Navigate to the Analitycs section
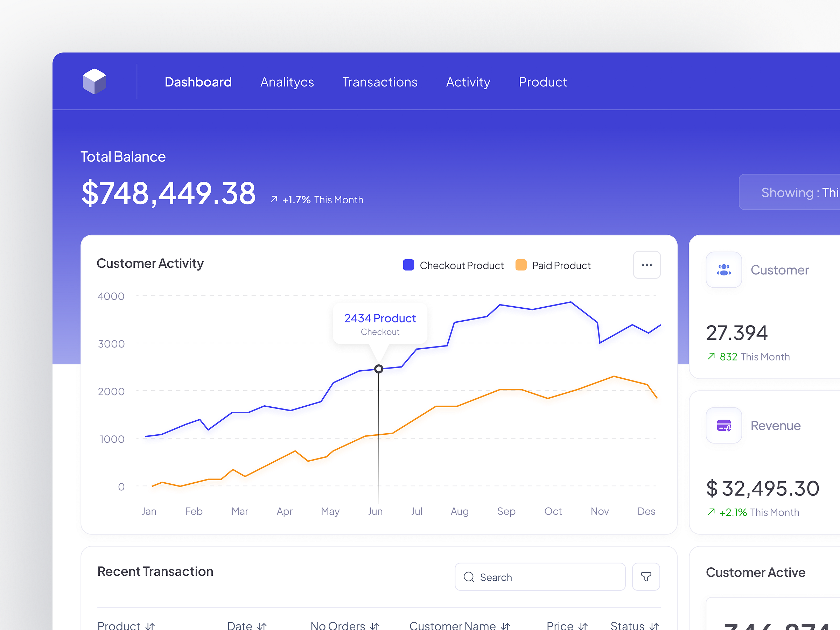840x630 pixels. [x=287, y=82]
